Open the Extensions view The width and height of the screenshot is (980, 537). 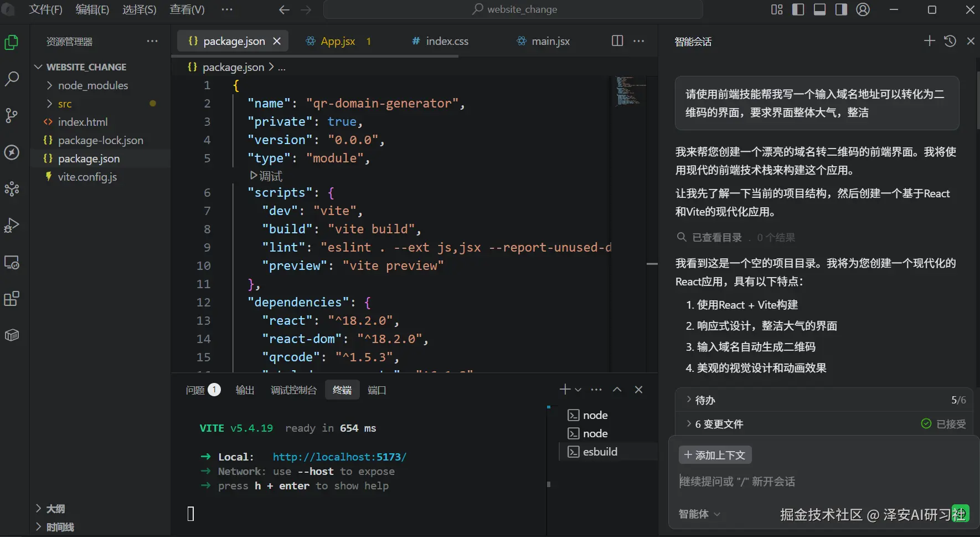coord(12,299)
